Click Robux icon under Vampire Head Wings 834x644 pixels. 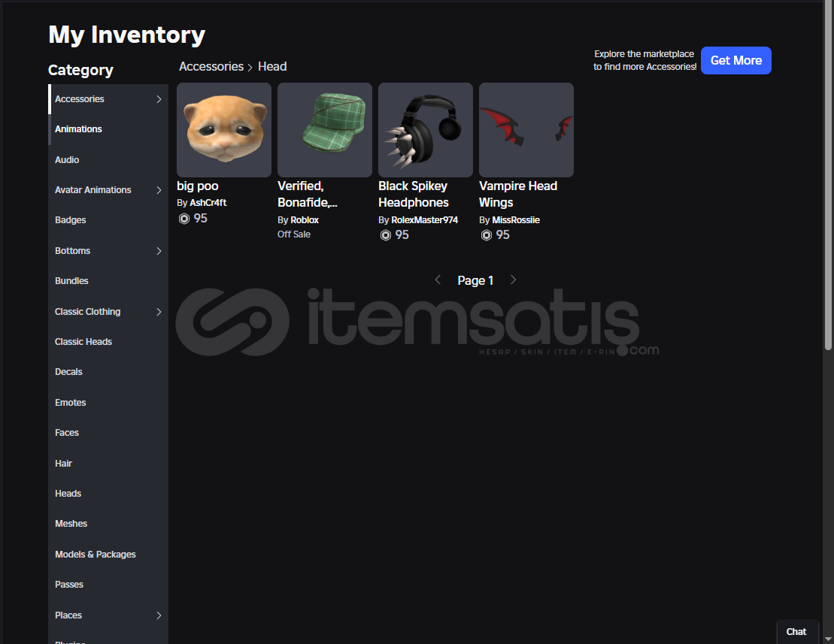click(x=486, y=235)
